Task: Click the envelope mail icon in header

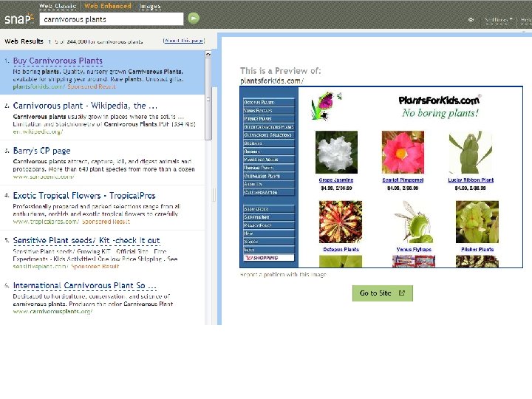Action: [x=471, y=20]
